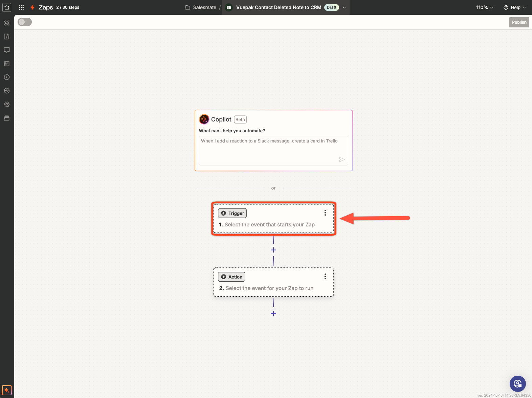This screenshot has height=398, width=532.
Task: Click the Publish button
Action: click(519, 22)
